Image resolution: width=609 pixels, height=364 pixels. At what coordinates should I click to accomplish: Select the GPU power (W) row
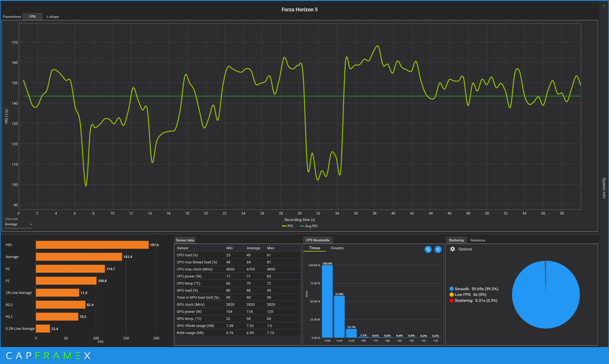pyautogui.click(x=237, y=312)
